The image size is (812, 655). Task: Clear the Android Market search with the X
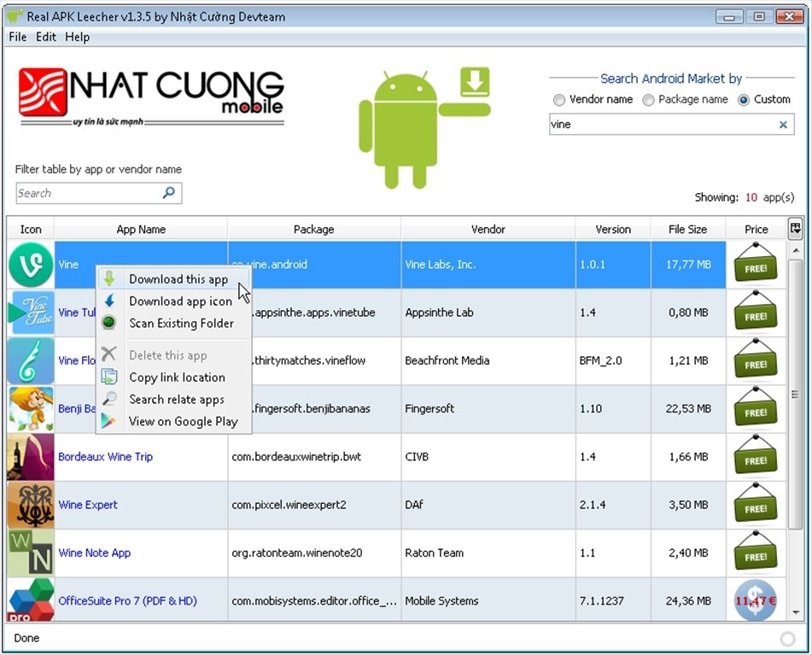(x=783, y=125)
